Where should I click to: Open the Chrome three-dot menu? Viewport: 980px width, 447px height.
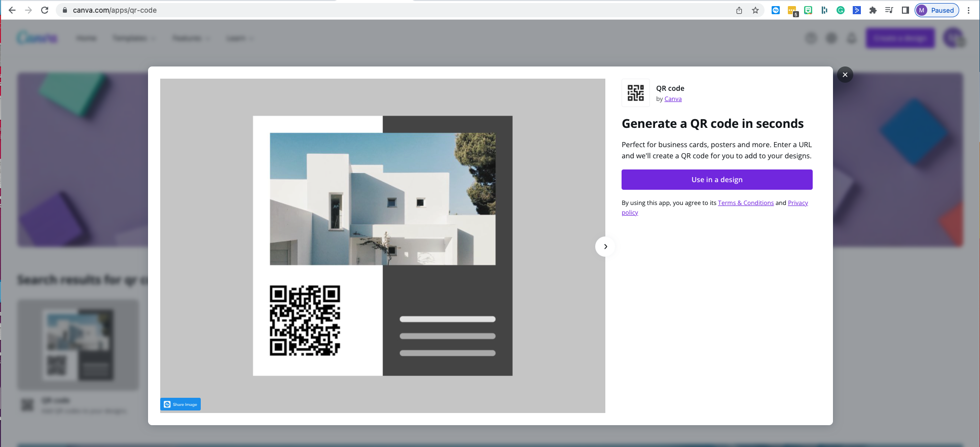(x=968, y=10)
